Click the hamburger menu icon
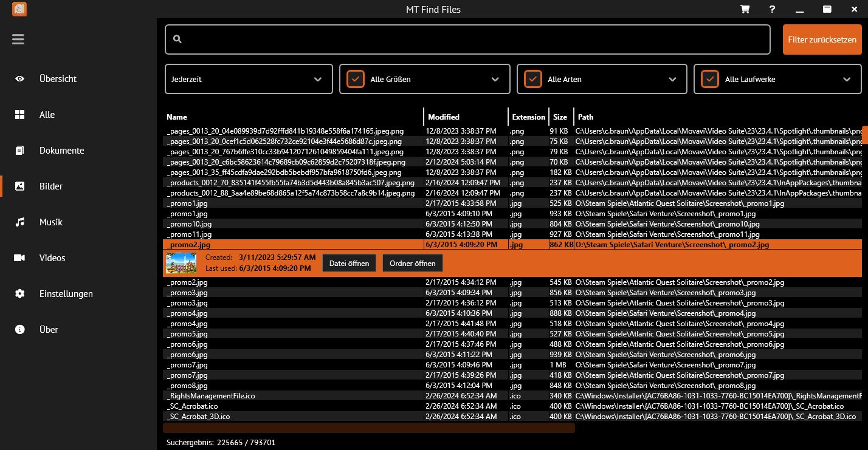Viewport: 868px width, 450px height. tap(18, 39)
